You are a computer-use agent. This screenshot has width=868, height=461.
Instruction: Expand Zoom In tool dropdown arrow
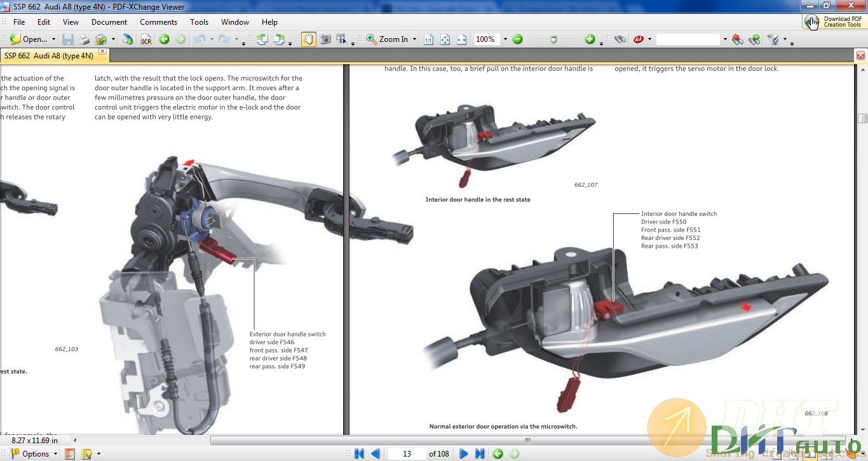pyautogui.click(x=414, y=39)
